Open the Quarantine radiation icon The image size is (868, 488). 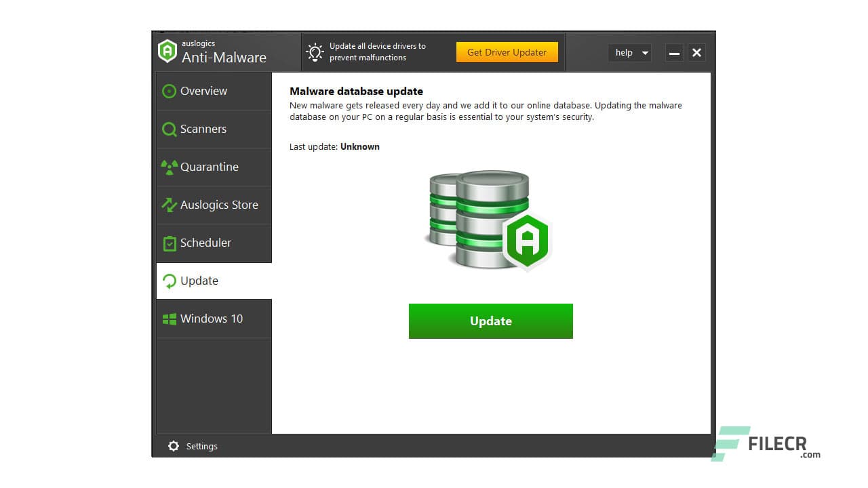pos(169,167)
